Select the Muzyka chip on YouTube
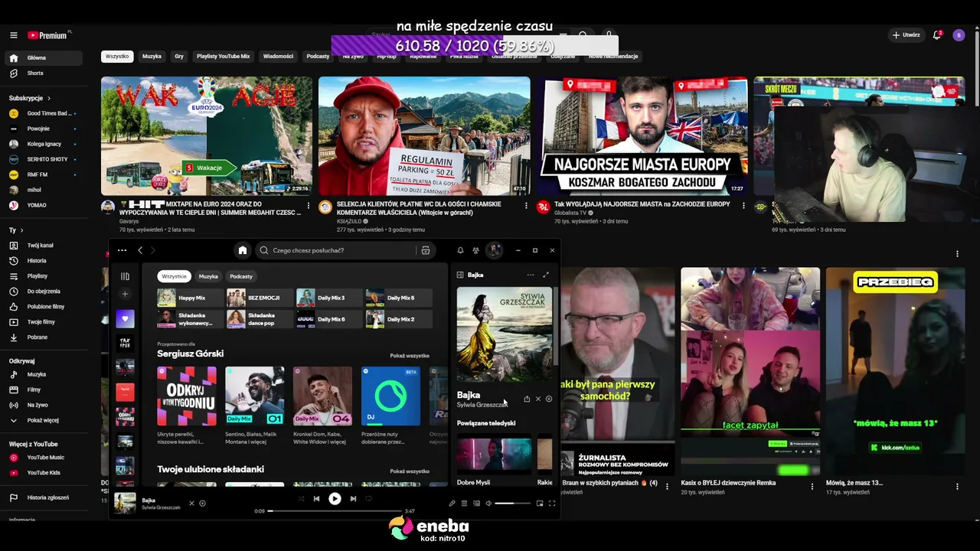 pyautogui.click(x=152, y=57)
